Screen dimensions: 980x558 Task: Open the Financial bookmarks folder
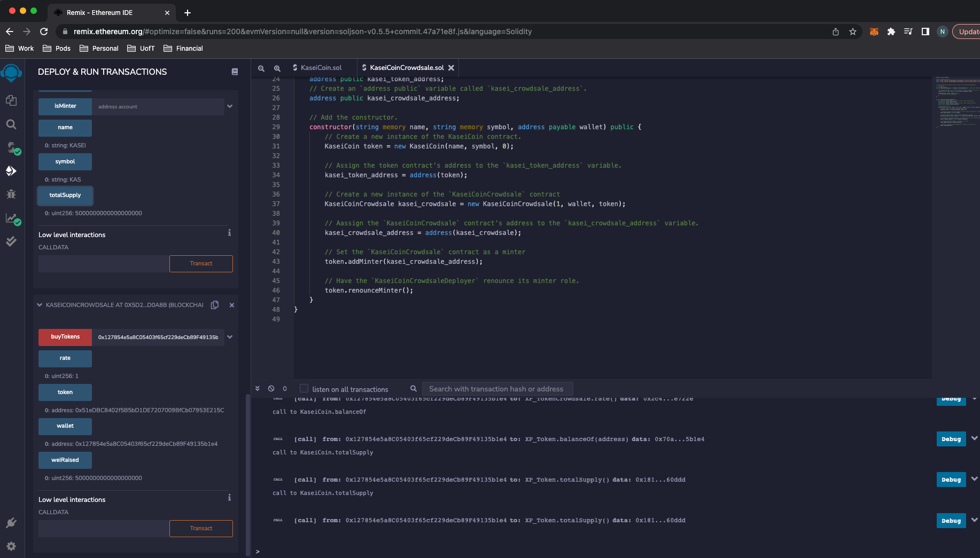coord(183,48)
